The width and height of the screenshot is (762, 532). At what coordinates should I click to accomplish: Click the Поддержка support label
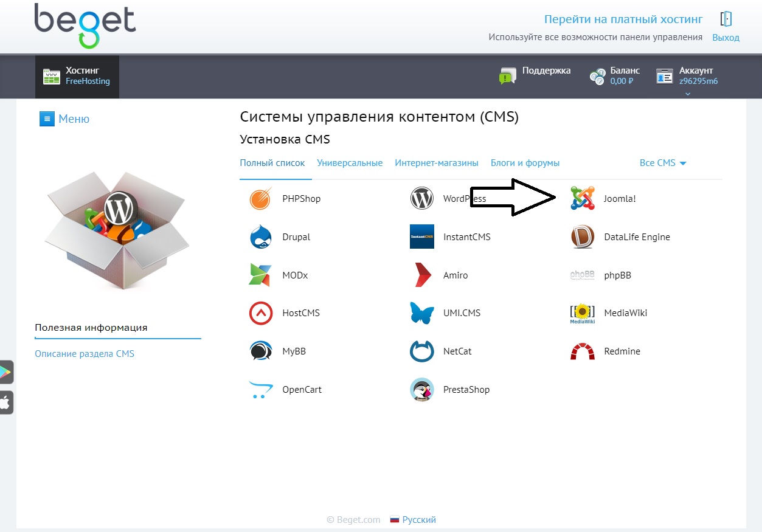(546, 71)
